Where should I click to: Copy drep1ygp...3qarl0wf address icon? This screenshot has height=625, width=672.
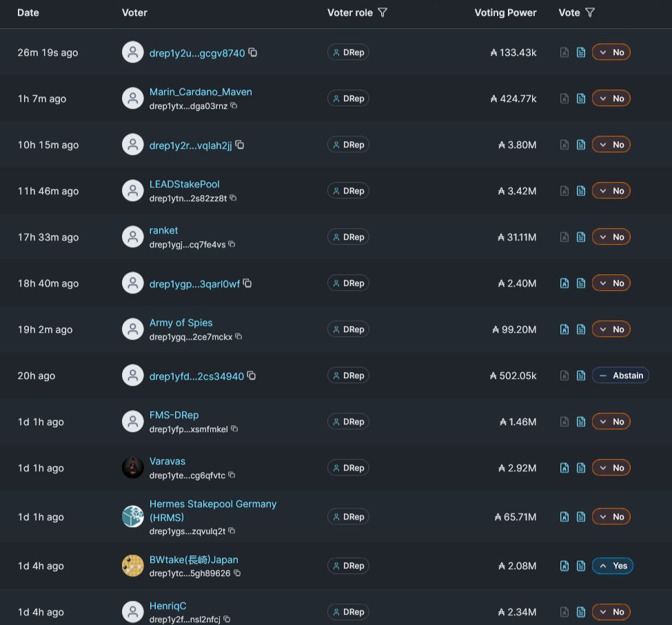[247, 283]
